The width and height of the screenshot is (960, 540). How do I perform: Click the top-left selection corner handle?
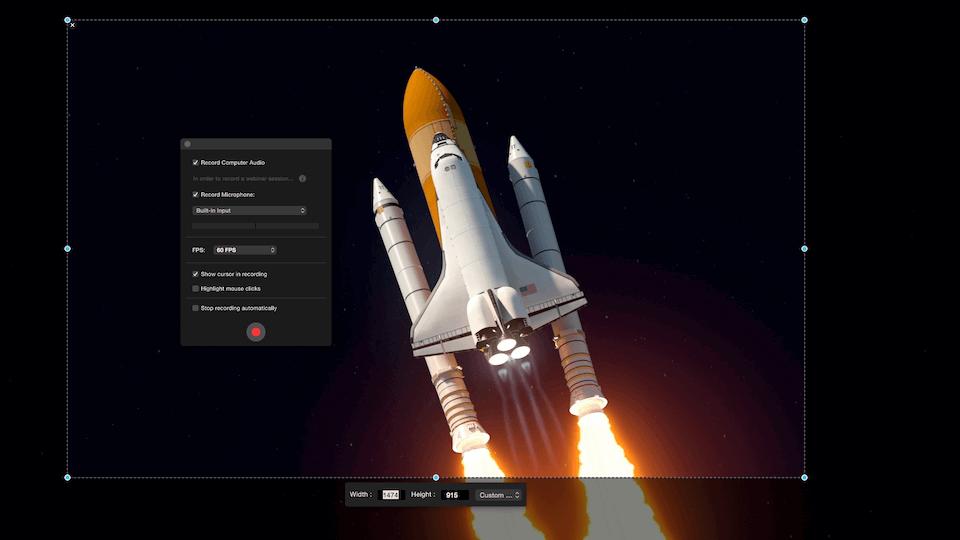(68, 20)
